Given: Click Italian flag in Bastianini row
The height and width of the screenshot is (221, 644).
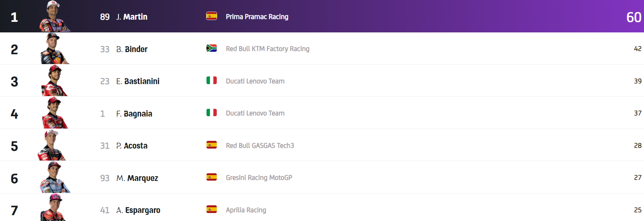Looking at the screenshot, I should pos(212,80).
